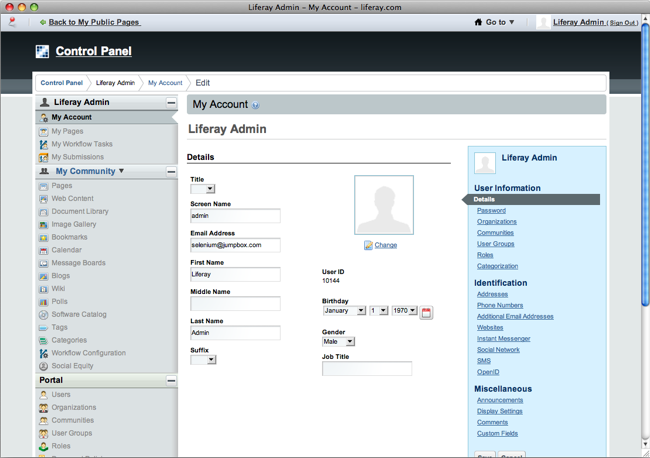Open the Display Settings link
This screenshot has width=650, height=458.
(500, 411)
